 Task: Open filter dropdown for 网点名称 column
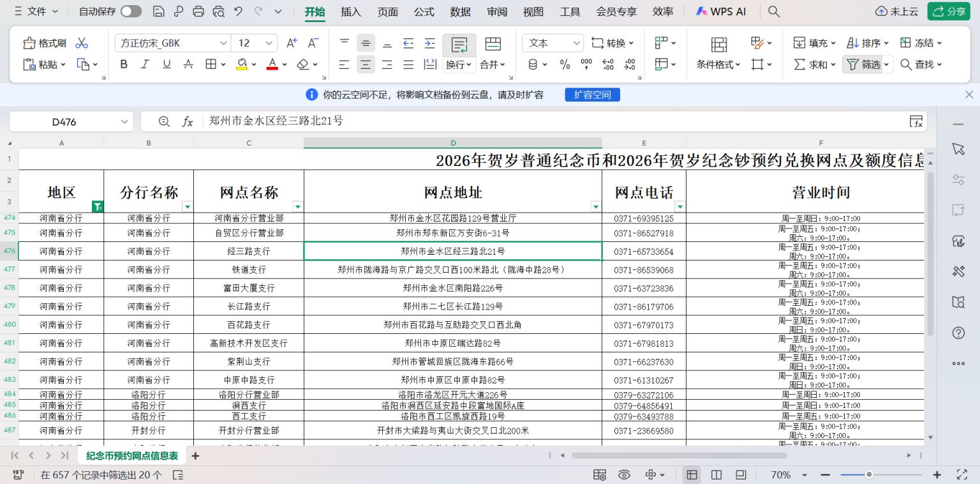tap(298, 206)
